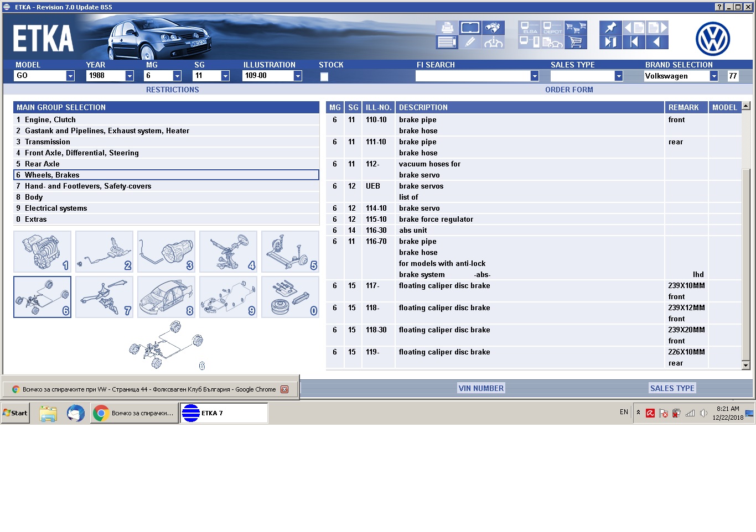This screenshot has width=756, height=532.
Task: Open the single shopping cart icon
Action: tap(576, 42)
